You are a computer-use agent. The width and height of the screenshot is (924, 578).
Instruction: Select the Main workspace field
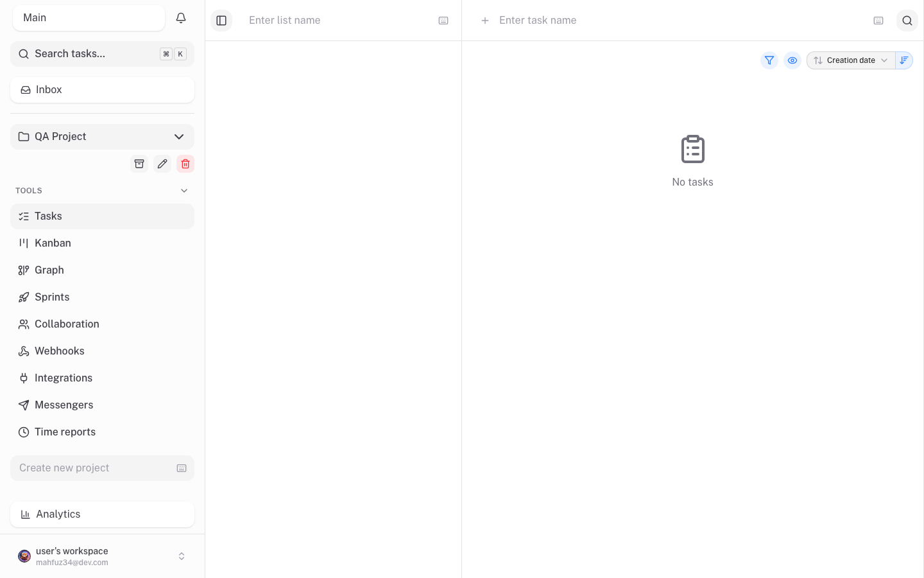click(89, 18)
